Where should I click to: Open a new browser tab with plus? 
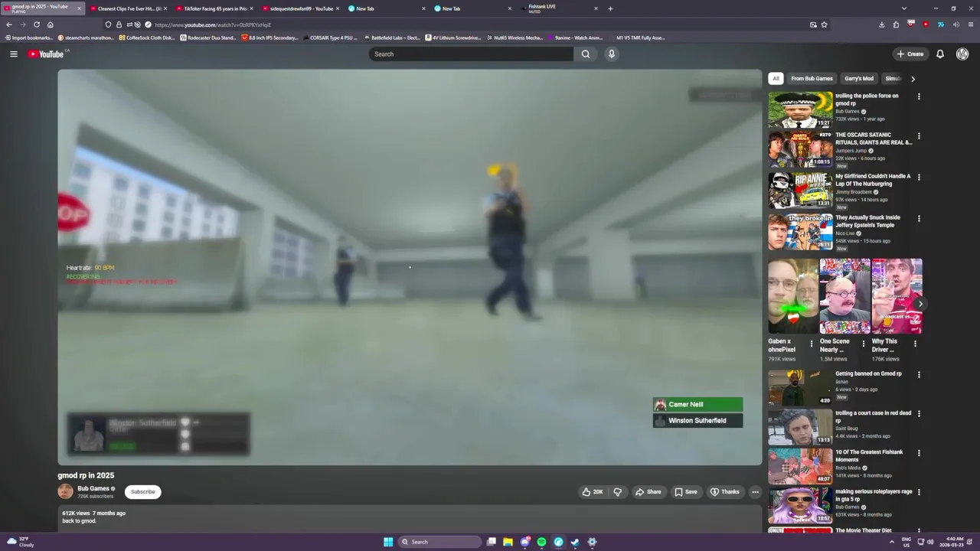click(610, 8)
